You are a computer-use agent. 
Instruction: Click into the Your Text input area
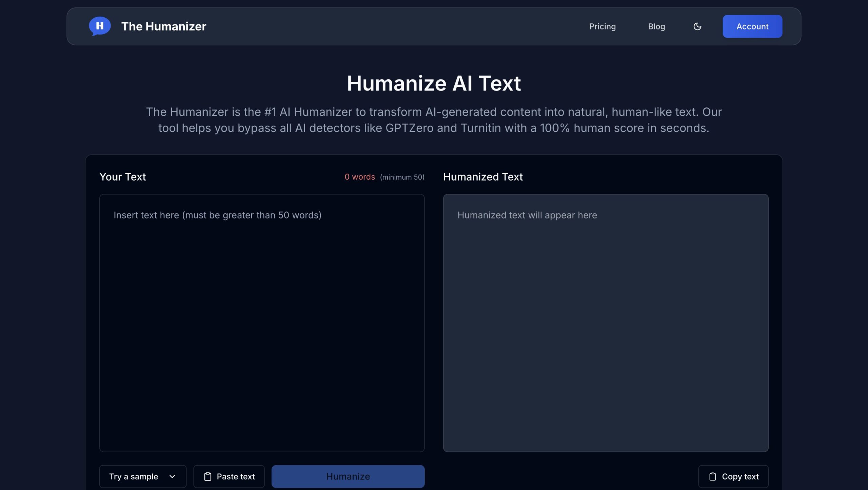click(262, 323)
